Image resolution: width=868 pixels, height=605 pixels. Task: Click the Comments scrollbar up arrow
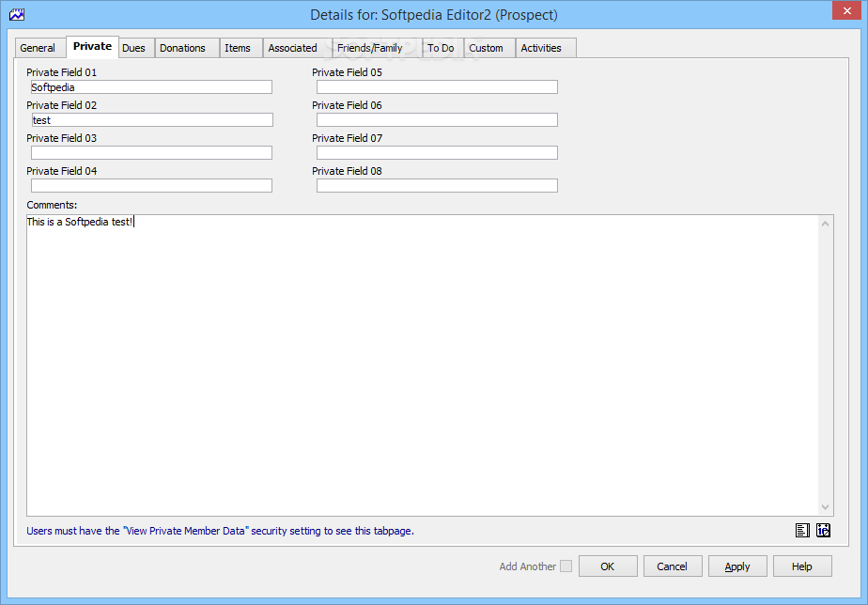pos(826,224)
